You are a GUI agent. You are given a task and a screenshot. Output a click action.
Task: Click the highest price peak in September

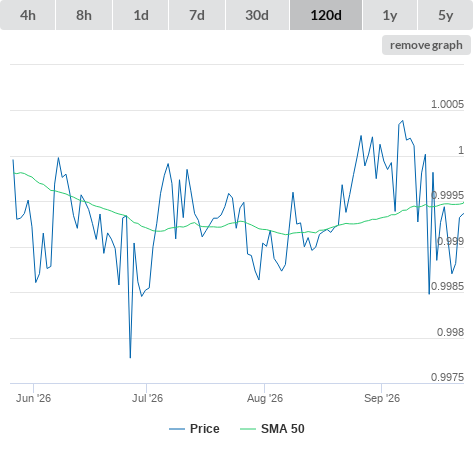click(x=403, y=121)
